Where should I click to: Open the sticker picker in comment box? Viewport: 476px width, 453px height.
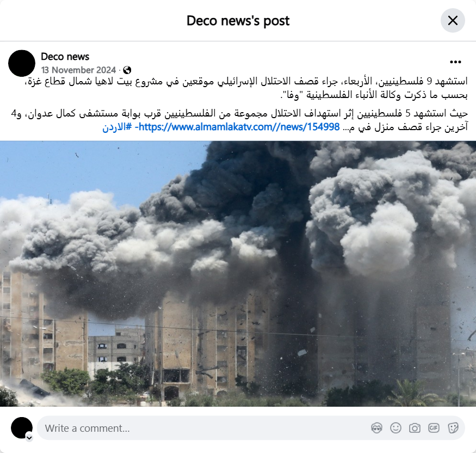tap(453, 428)
